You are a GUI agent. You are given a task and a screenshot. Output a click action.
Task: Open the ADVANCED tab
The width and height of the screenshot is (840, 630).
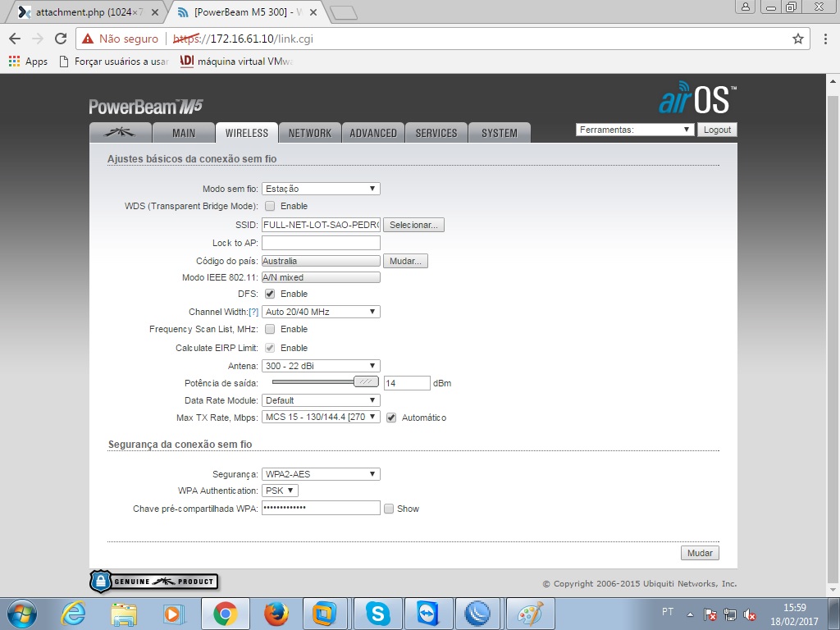373,133
